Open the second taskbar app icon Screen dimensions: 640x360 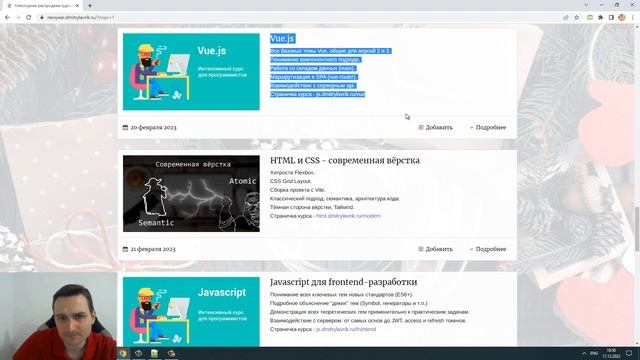pos(138,353)
